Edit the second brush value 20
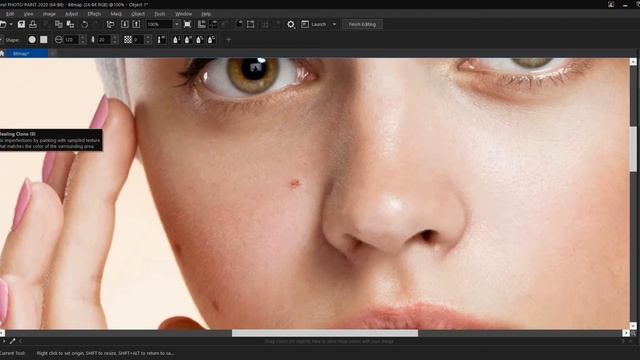The width and height of the screenshot is (640, 360). [x=103, y=40]
